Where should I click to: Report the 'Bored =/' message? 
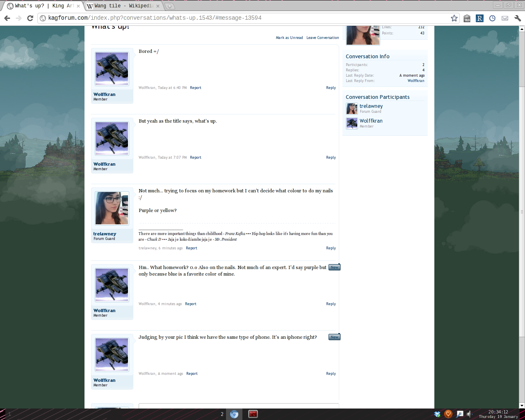coord(196,88)
